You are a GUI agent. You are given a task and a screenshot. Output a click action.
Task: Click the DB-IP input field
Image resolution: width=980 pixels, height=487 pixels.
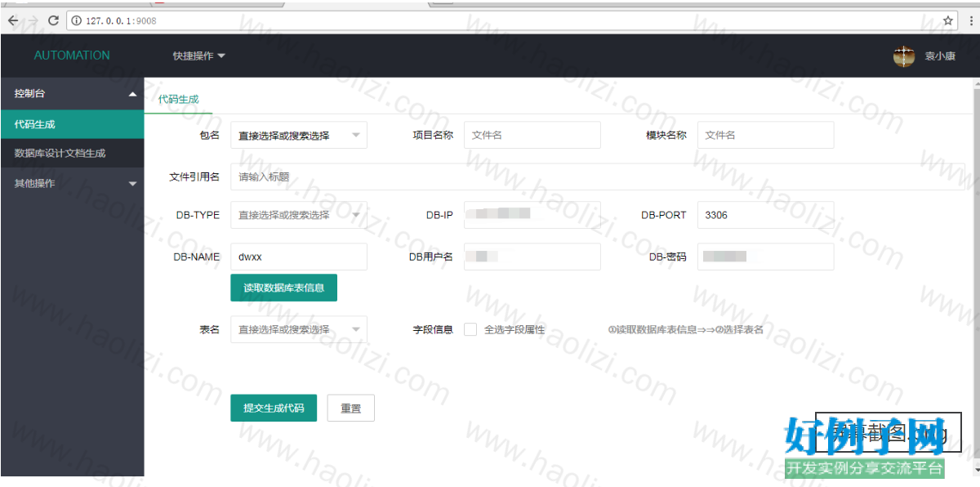[x=532, y=215]
